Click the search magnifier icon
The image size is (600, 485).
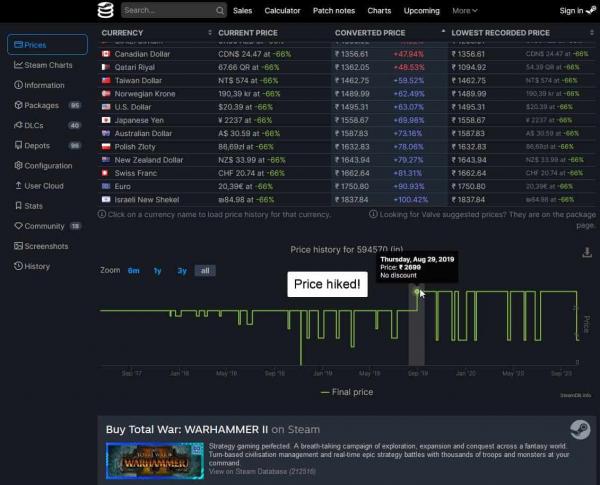[220, 10]
